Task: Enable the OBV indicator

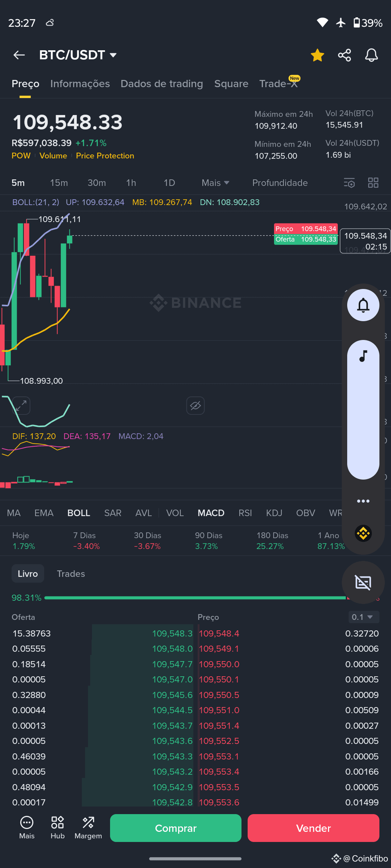Action: pos(306,513)
